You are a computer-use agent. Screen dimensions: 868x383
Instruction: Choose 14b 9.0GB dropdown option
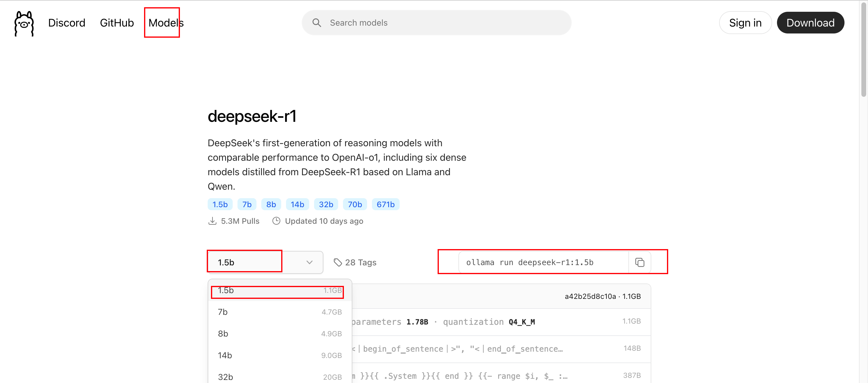pos(280,355)
